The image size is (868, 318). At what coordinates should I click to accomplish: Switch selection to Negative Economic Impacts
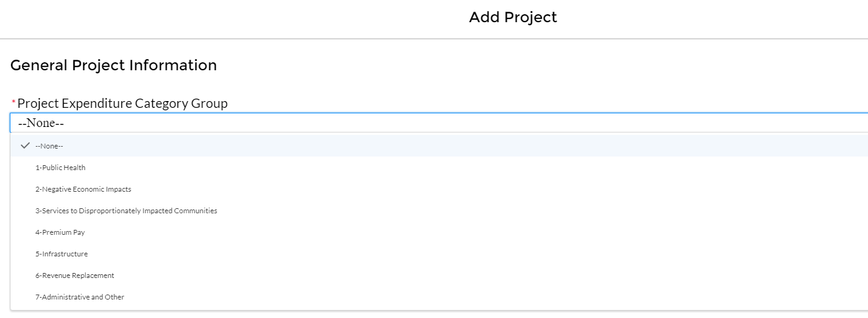[x=83, y=189]
